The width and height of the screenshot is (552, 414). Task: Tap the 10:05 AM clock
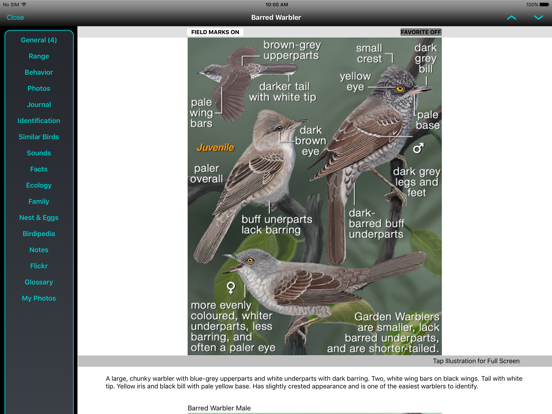(x=276, y=5)
